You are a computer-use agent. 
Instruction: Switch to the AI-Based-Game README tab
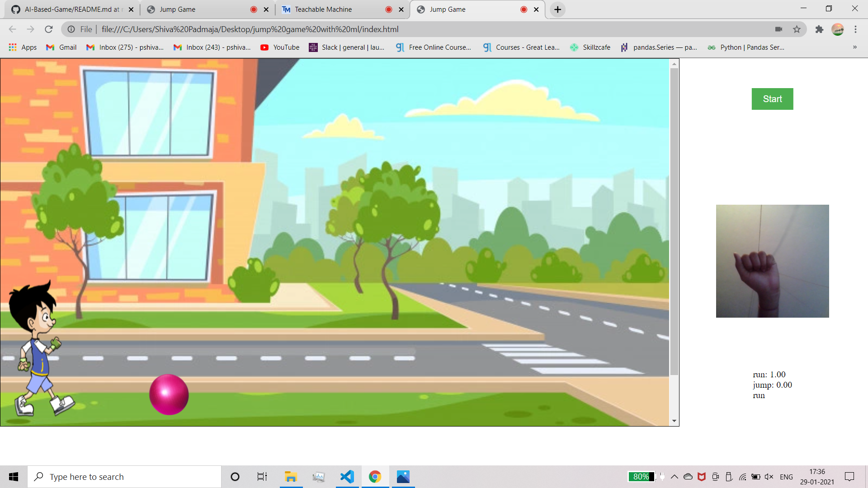[72, 9]
